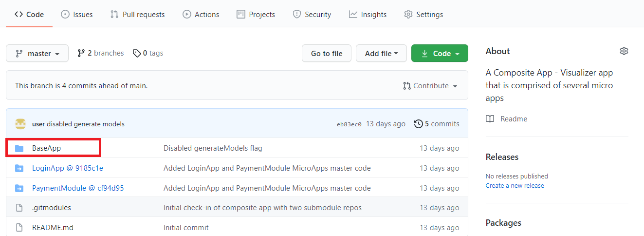Click the About settings gear icon
The height and width of the screenshot is (236, 644).
pos(624,51)
